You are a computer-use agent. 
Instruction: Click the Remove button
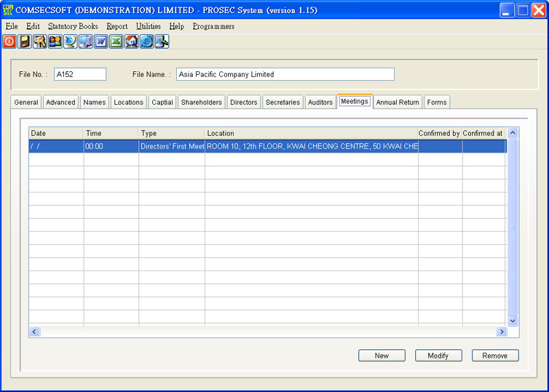tap(495, 356)
